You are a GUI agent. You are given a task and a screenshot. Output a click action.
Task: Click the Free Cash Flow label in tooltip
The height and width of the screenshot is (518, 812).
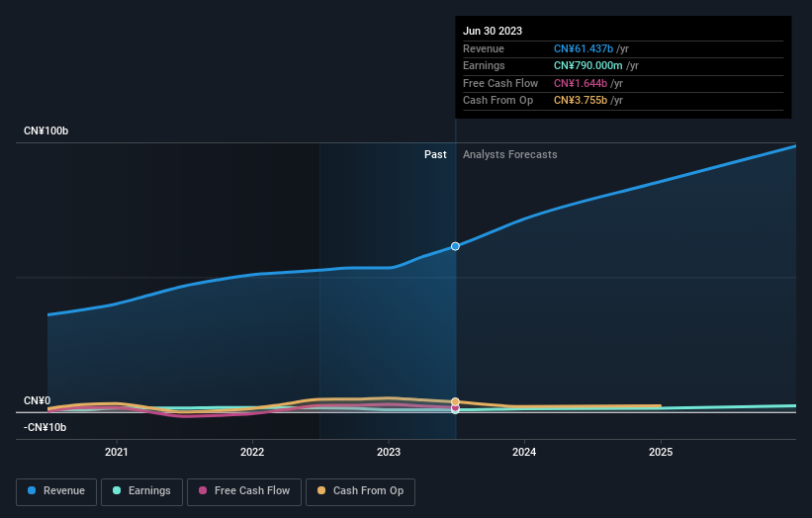coord(500,83)
